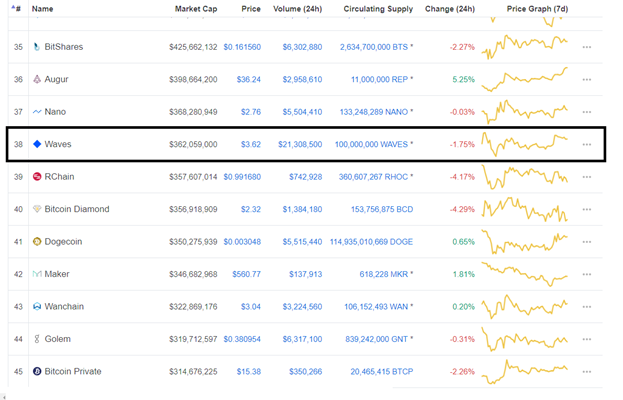Open the more options menu for Nano

pyautogui.click(x=586, y=112)
